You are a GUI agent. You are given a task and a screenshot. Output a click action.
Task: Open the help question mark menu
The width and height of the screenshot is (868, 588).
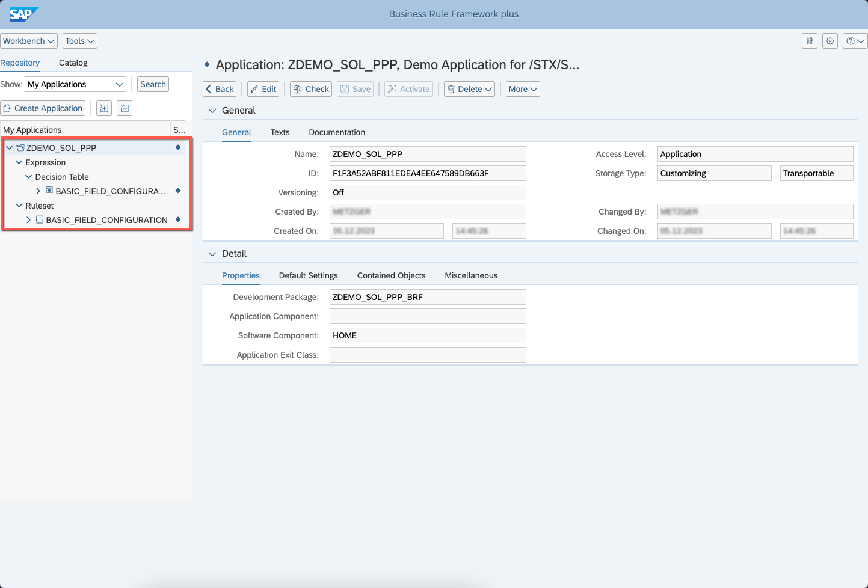click(855, 41)
